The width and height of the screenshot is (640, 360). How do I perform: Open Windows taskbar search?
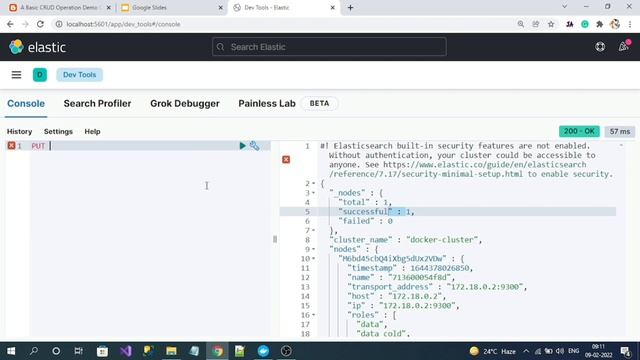click(x=34, y=351)
